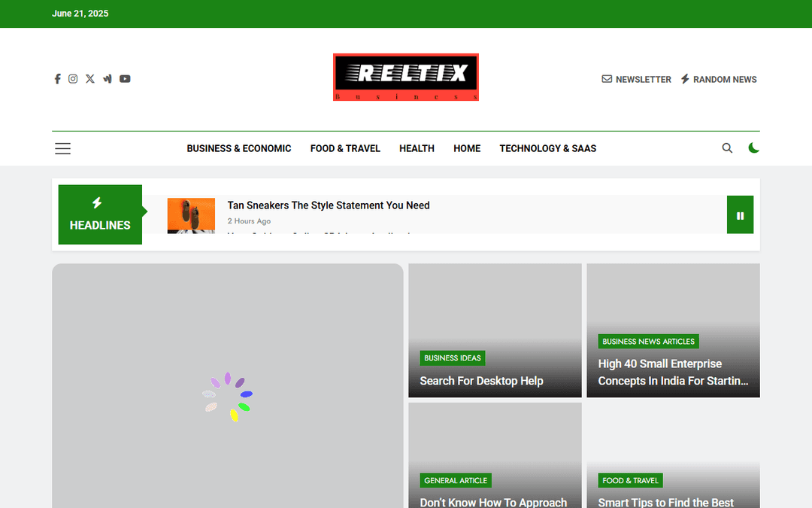Go to Technology & SaaS menu
Viewport: 812px width, 508px height.
[548, 149]
